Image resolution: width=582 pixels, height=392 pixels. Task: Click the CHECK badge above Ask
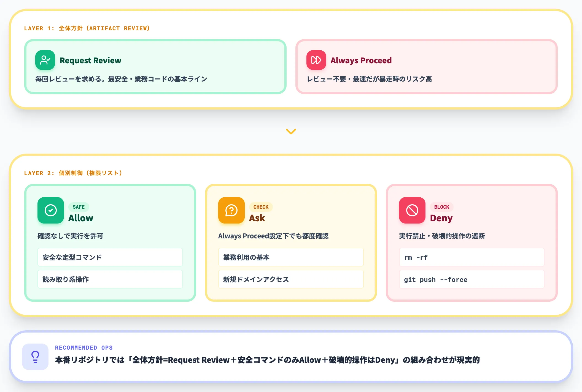point(261,207)
